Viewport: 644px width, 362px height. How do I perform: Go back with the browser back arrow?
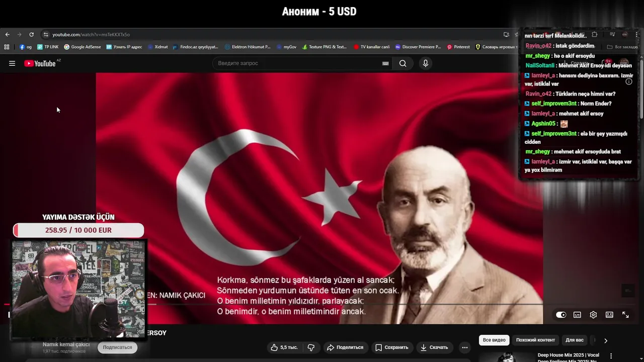coord(7,34)
